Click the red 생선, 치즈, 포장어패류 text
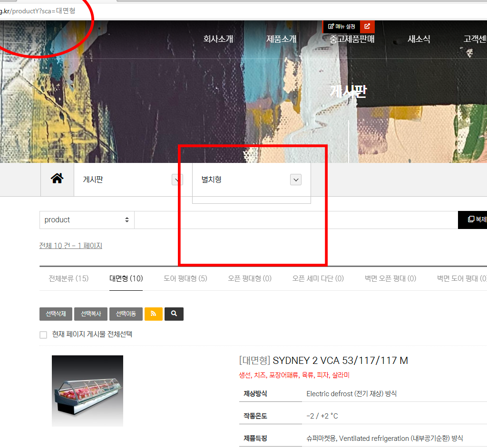 point(294,375)
